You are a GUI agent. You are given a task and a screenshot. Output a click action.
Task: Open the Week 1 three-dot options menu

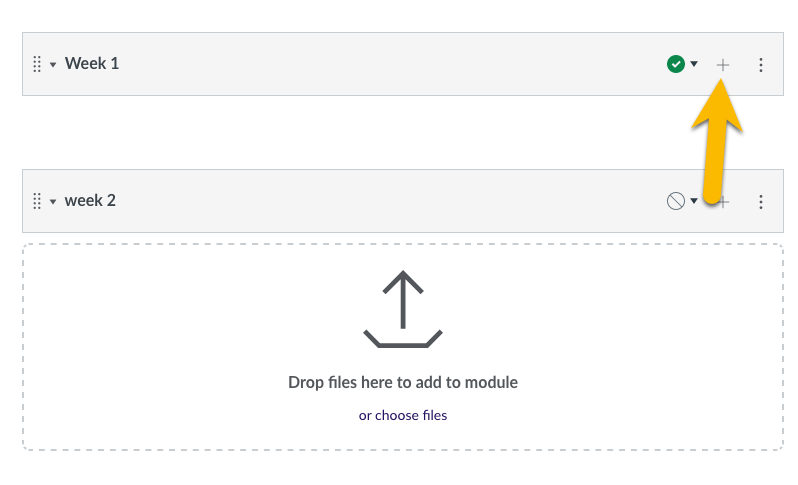click(761, 65)
